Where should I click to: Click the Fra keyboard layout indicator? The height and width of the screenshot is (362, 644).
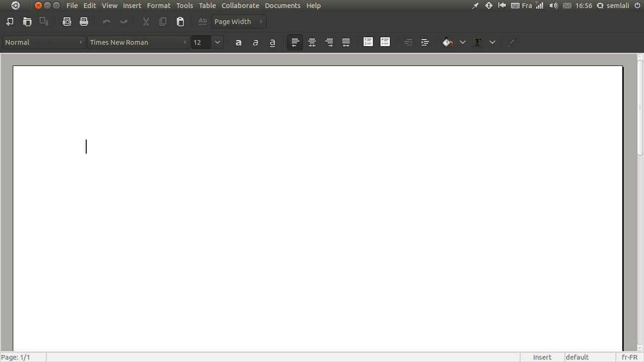(527, 5)
